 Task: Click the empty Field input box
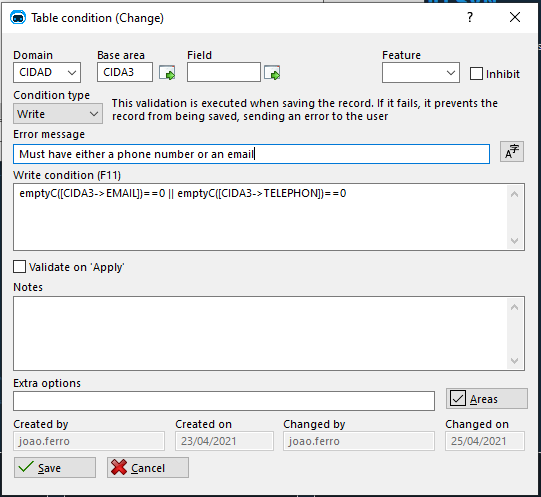224,72
